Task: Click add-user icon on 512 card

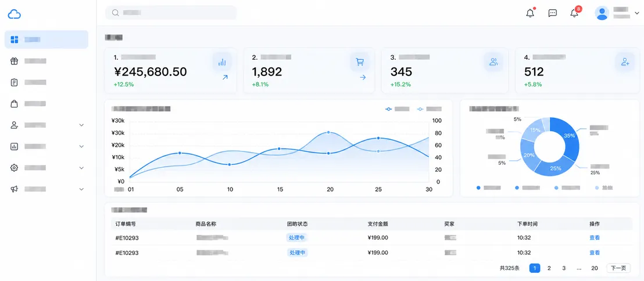Action: click(625, 62)
